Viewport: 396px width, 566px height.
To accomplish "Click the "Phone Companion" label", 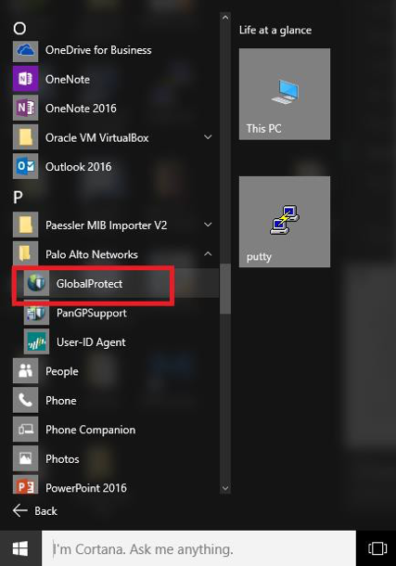I will click(90, 430).
